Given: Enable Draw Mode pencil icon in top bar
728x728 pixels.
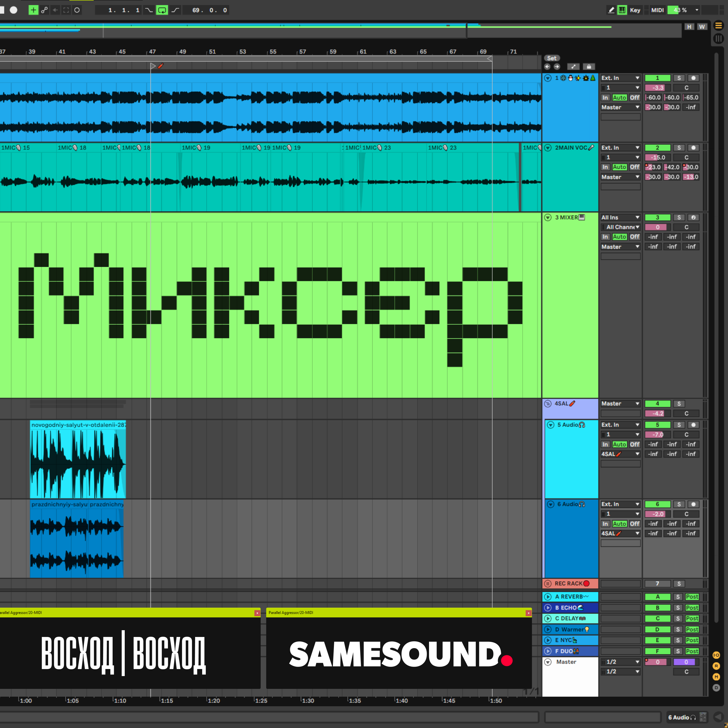Looking at the screenshot, I should [x=611, y=10].
